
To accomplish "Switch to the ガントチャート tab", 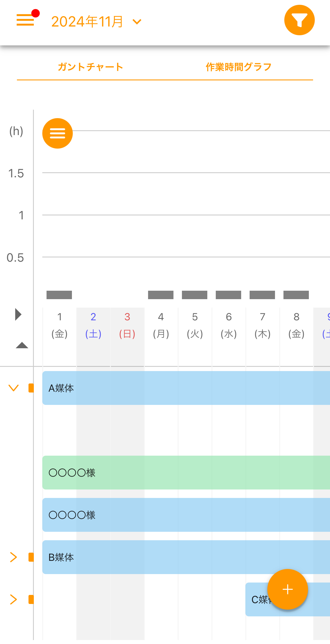I will tap(90, 67).
